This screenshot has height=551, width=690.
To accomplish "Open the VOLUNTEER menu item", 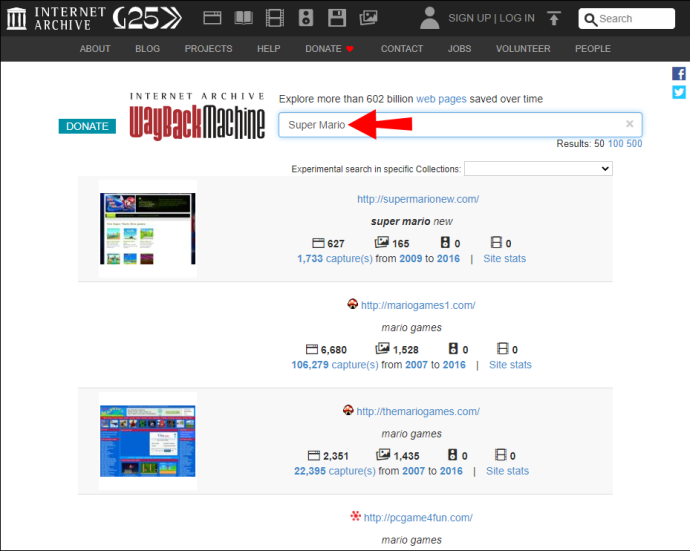I will coord(523,49).
